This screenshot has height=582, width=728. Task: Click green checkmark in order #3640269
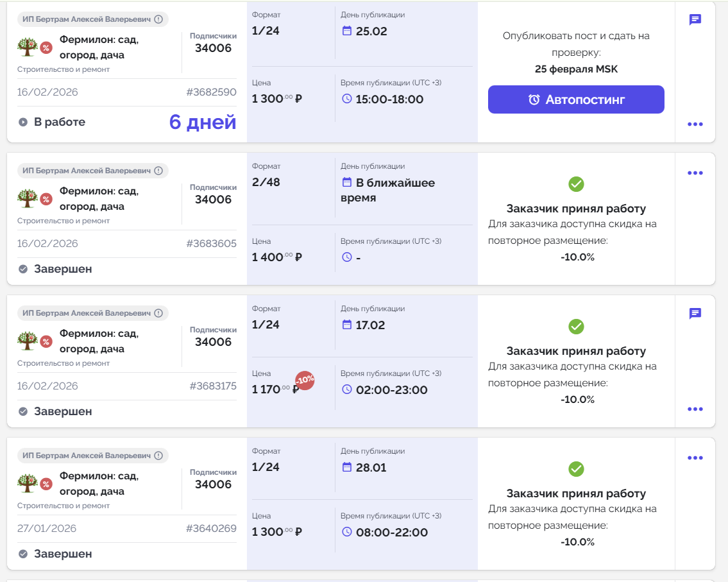pos(576,469)
